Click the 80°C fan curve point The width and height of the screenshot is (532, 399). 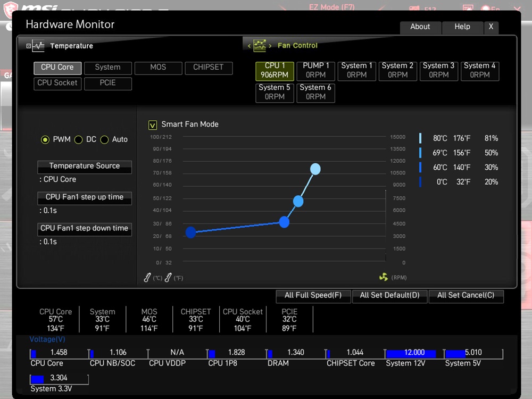pos(315,169)
